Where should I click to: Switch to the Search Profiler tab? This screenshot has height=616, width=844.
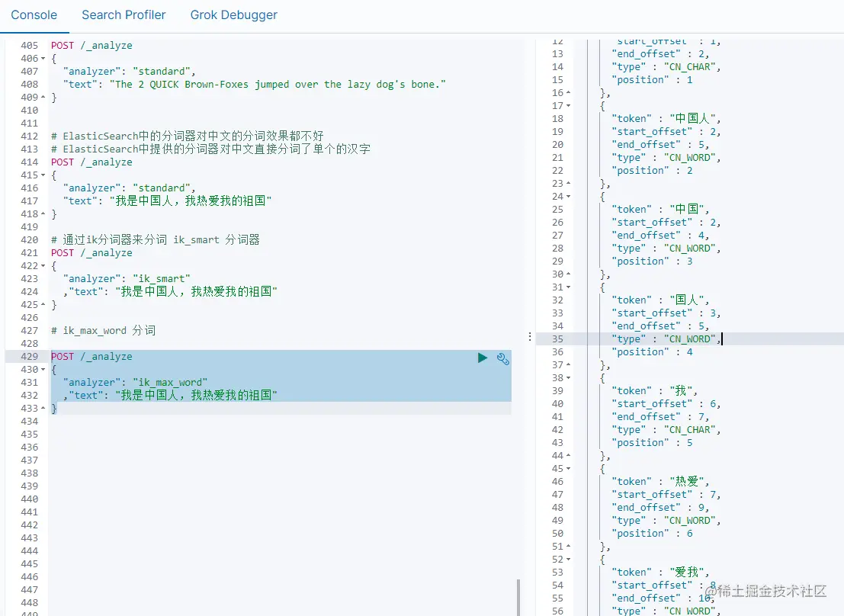click(124, 15)
